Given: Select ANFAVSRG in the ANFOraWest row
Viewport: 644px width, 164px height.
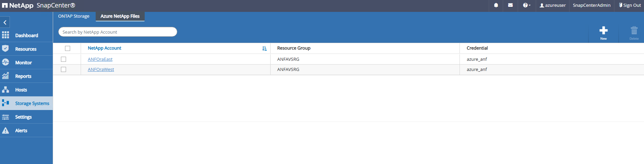Looking at the screenshot, I should pyautogui.click(x=288, y=69).
